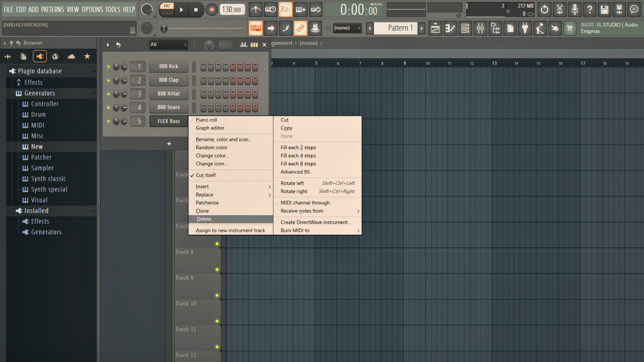644x362 pixels.
Task: Stop playback with the Stop button
Action: (x=196, y=9)
